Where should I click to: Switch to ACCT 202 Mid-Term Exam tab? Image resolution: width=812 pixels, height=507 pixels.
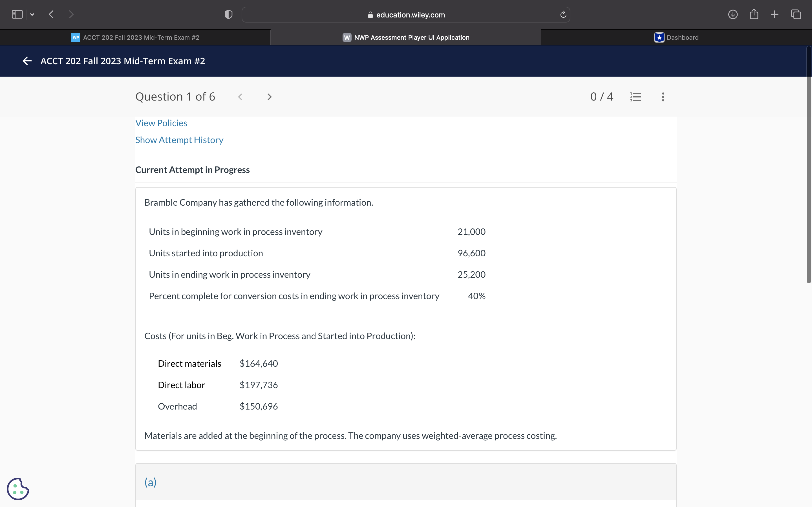click(x=135, y=37)
